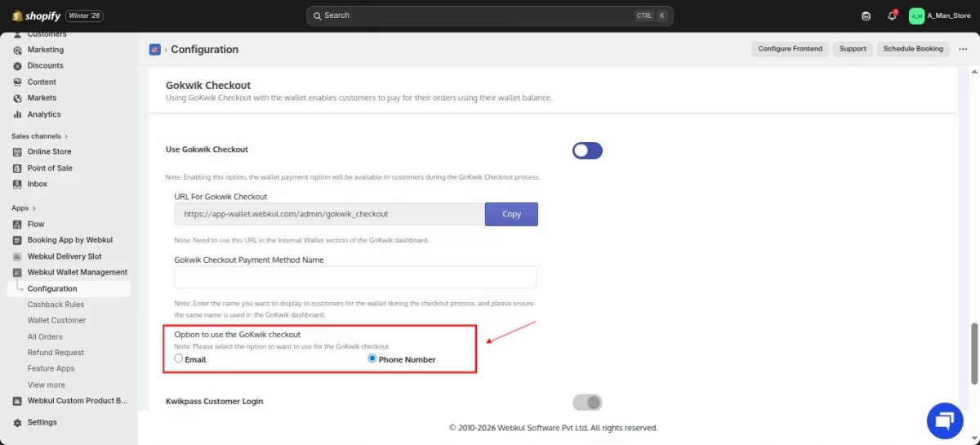Expand the Apps section chevron

point(34,208)
